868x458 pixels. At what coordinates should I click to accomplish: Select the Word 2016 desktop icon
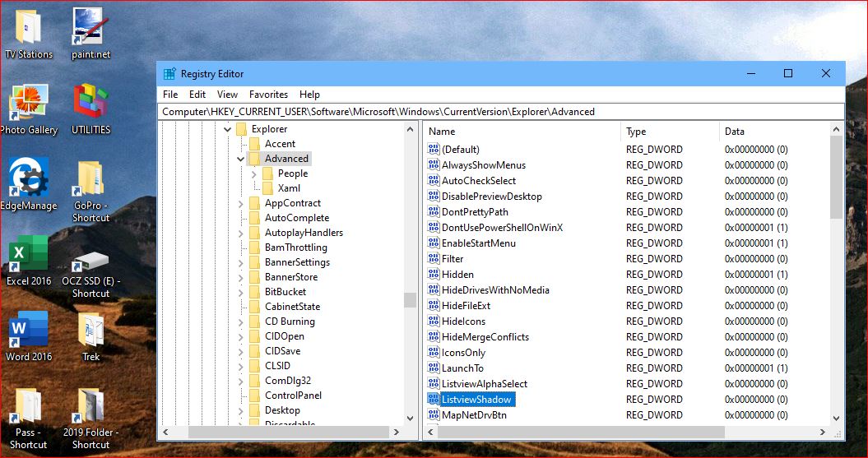click(x=28, y=336)
